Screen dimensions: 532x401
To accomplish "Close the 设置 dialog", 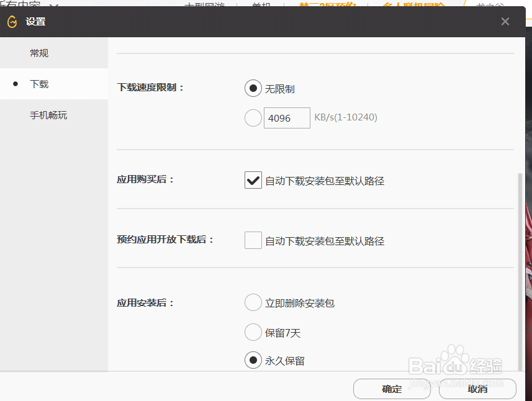I will 505,22.
